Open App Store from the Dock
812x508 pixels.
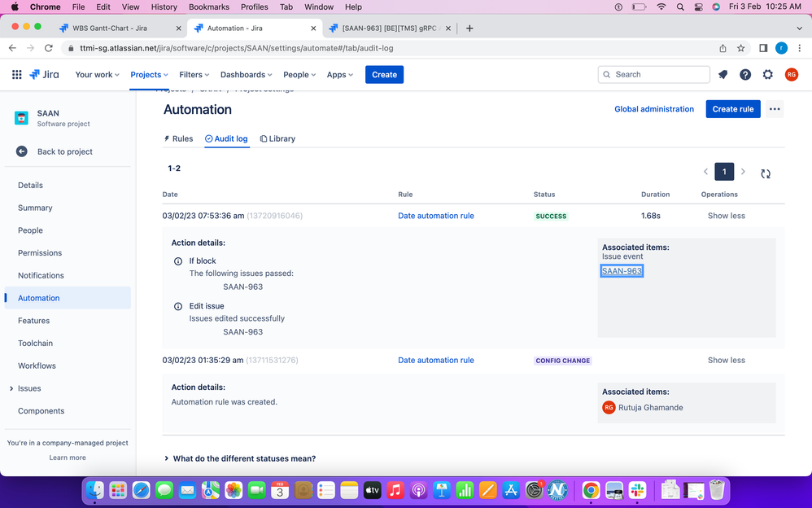(511, 490)
